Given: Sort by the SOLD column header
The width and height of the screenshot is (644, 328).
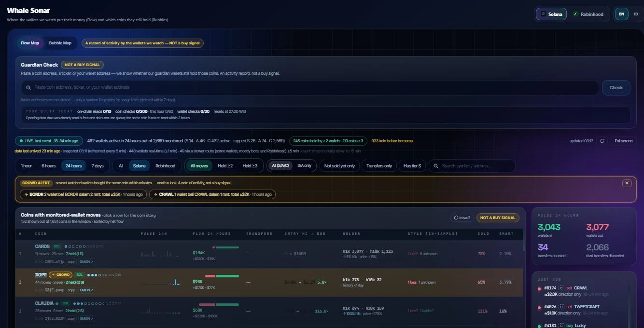Looking at the screenshot, I should 483,234.
